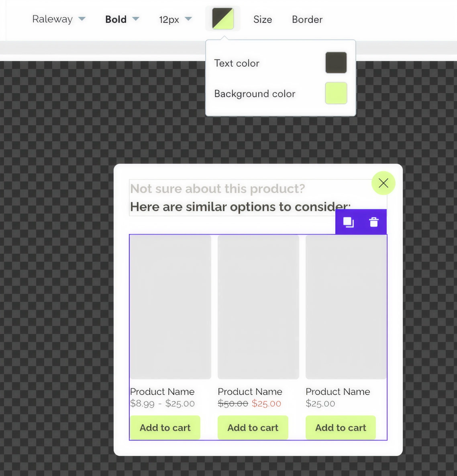The image size is (457, 476).
Task: Open the Raleway font family dropdown
Action: 59,19
